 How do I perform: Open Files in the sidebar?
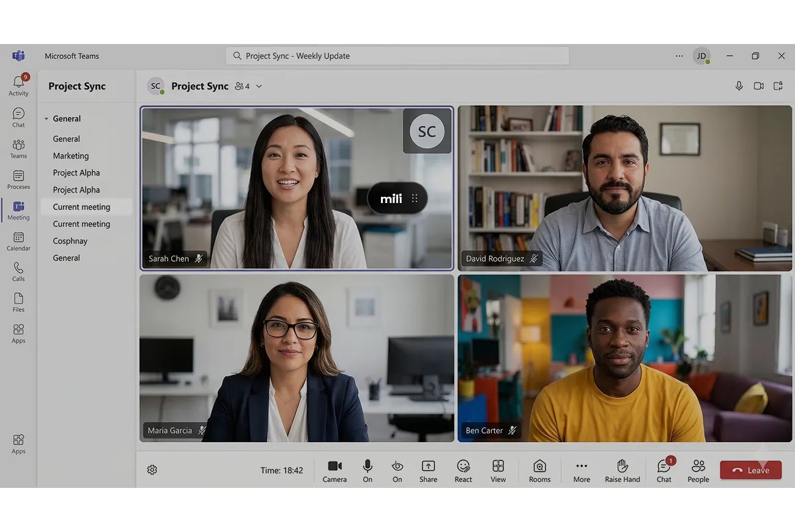point(18,303)
